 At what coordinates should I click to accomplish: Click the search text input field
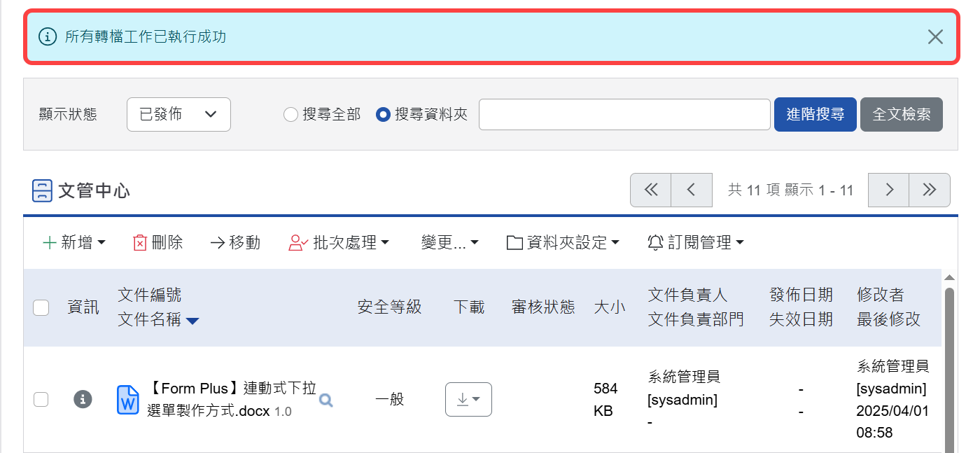[624, 114]
